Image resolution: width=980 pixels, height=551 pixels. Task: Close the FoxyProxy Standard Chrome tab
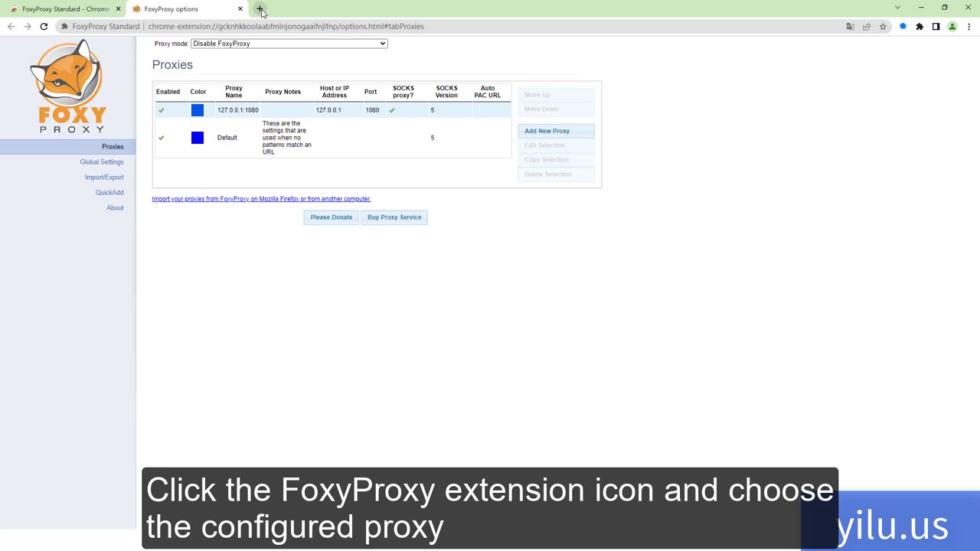(x=118, y=9)
